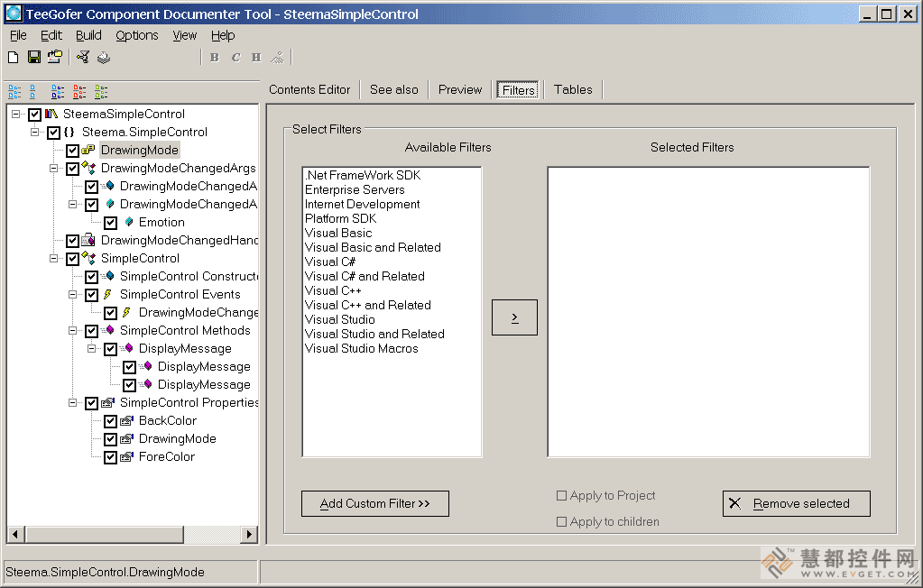
Task: Click in the Selected Filters list box
Action: click(709, 312)
